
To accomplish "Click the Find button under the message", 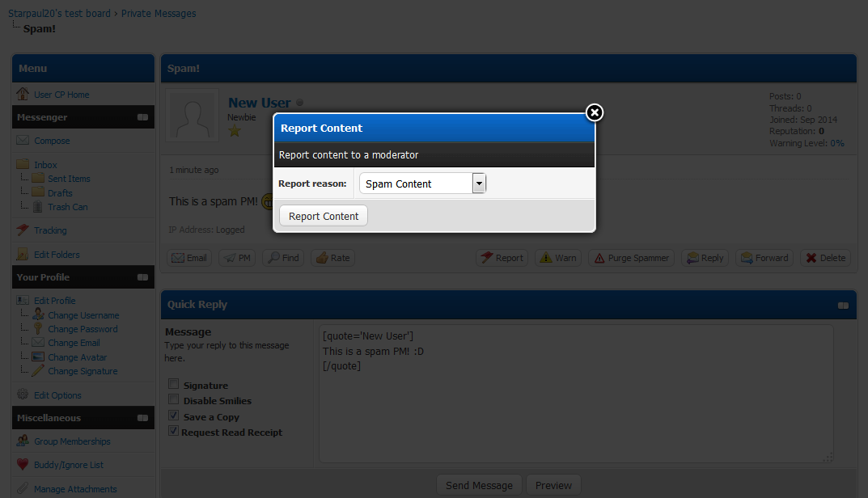I will (283, 258).
